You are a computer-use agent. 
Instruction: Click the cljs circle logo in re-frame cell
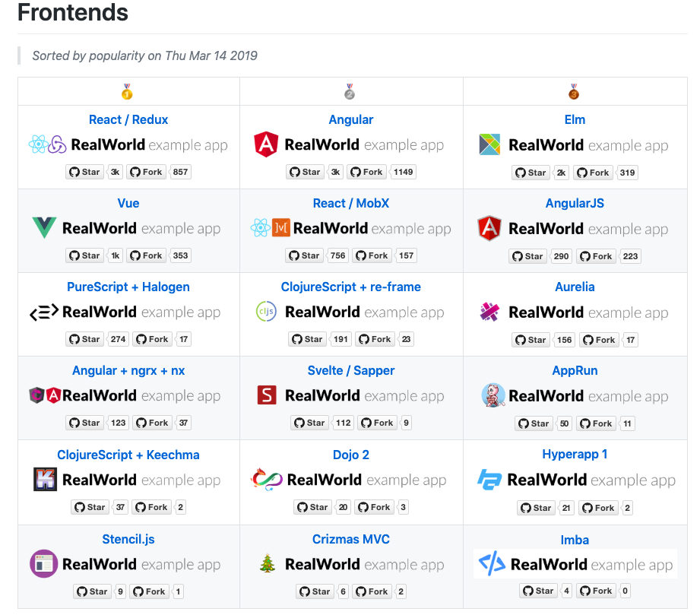point(266,311)
